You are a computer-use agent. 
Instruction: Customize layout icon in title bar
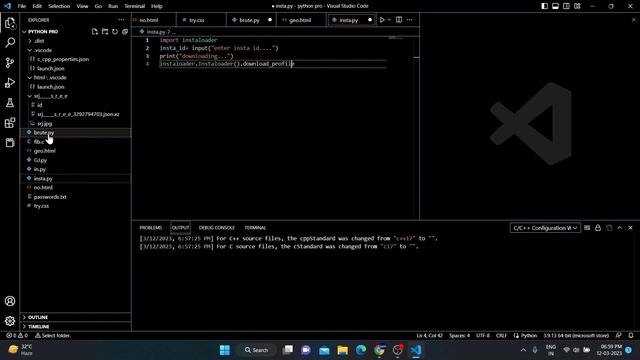tap(577, 6)
